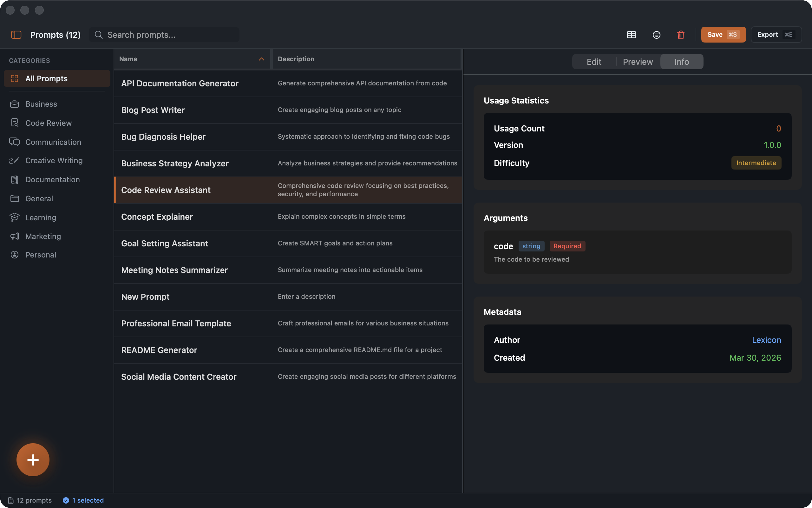Select the Bug Diagnosis Helper row
This screenshot has width=812, height=508.
pyautogui.click(x=288, y=137)
